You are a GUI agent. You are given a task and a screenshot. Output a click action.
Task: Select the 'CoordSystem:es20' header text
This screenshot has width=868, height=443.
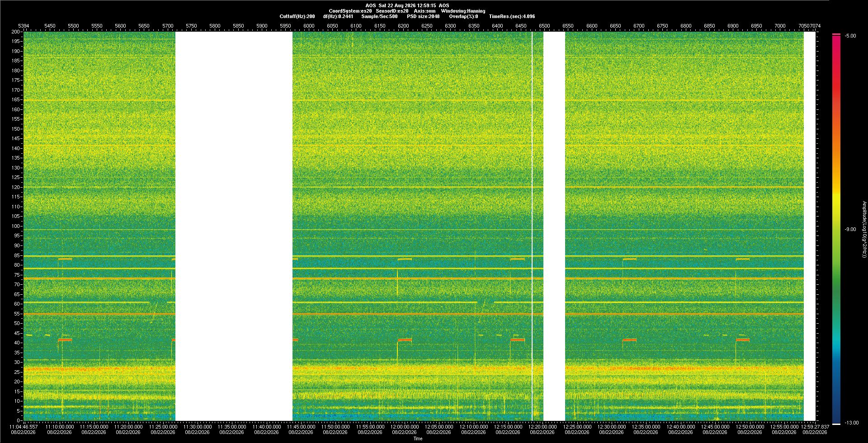tap(350, 11)
